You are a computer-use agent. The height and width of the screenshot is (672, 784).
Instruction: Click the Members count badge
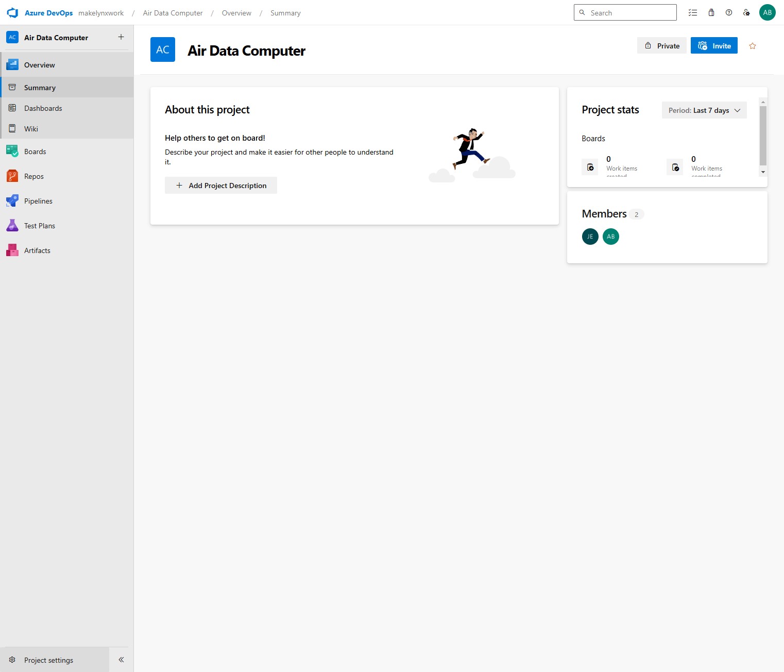click(637, 214)
